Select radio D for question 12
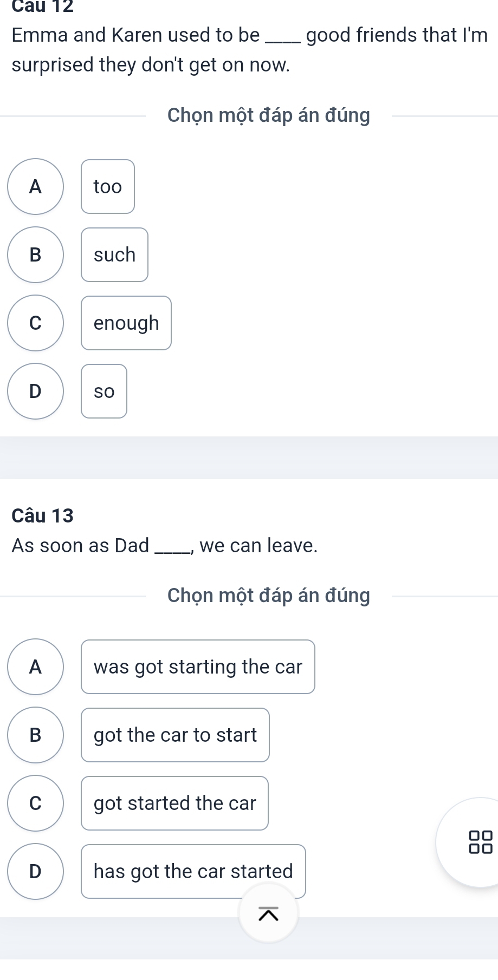Viewport: 498px width, 980px height. [35, 391]
